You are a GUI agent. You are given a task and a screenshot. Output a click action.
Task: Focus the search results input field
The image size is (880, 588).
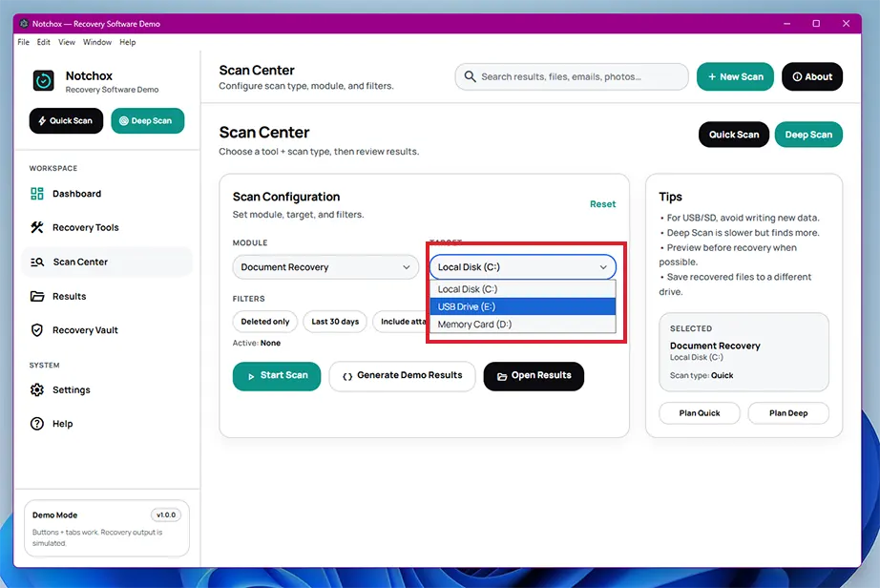572,76
